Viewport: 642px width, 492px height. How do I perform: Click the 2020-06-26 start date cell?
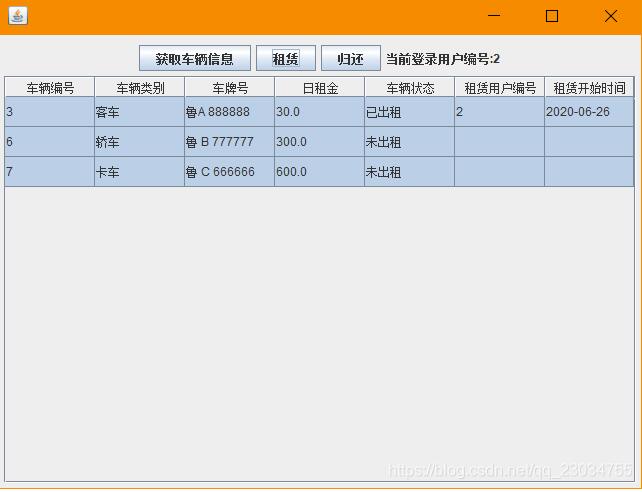point(590,112)
